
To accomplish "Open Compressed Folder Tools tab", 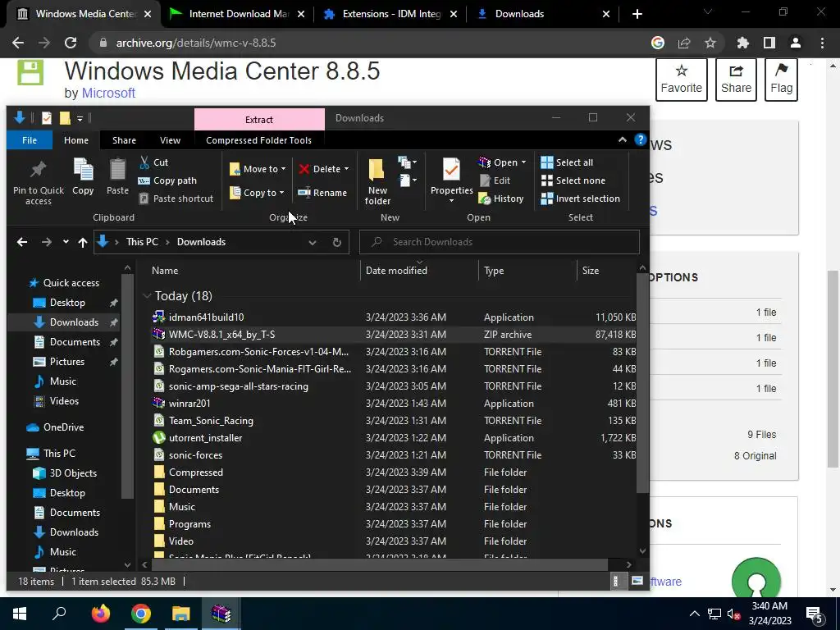I will pyautogui.click(x=258, y=140).
